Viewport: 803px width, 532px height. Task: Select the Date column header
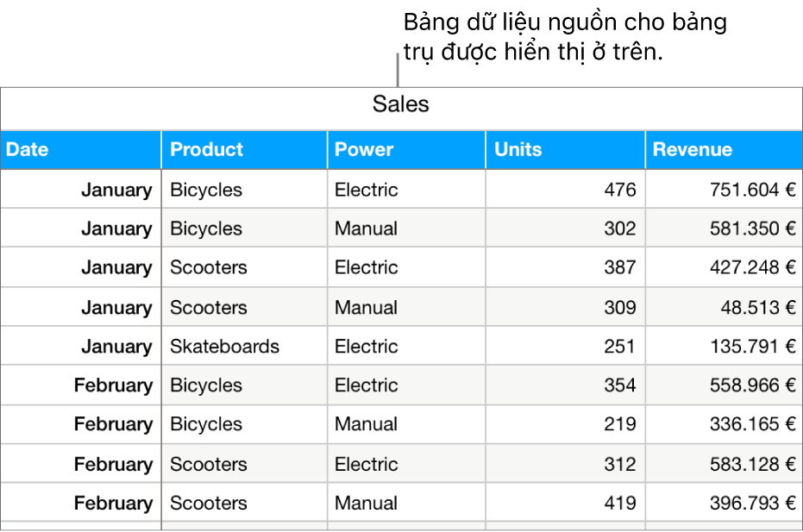click(28, 149)
